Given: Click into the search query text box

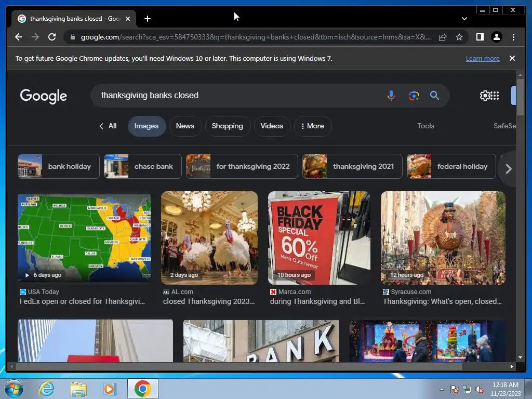Looking at the screenshot, I should pos(237,96).
